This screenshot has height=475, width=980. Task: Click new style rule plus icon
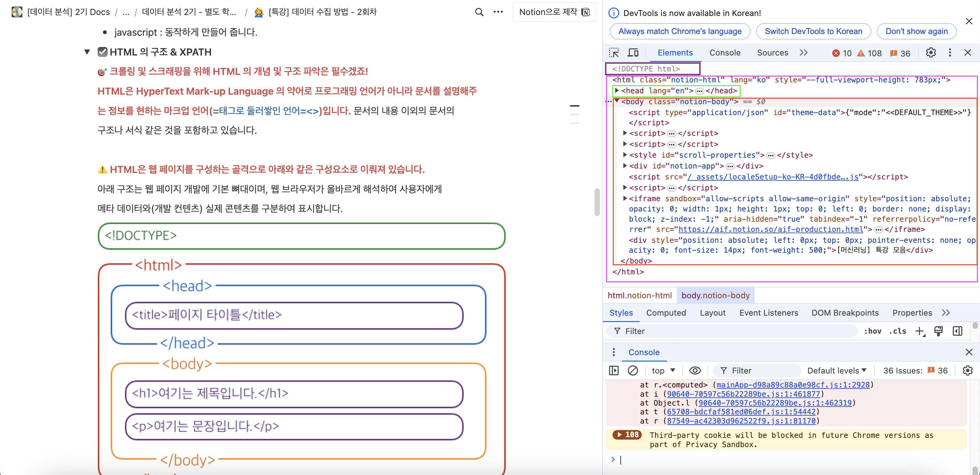click(919, 331)
